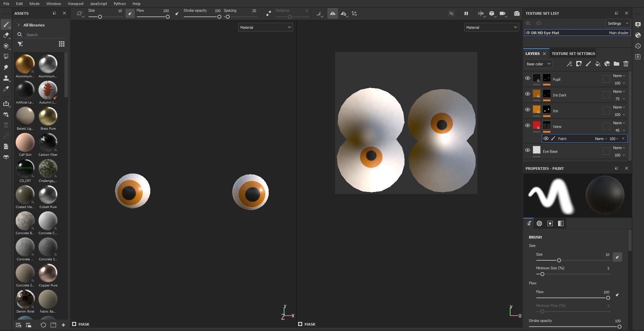Hide the Iris layer

click(528, 110)
